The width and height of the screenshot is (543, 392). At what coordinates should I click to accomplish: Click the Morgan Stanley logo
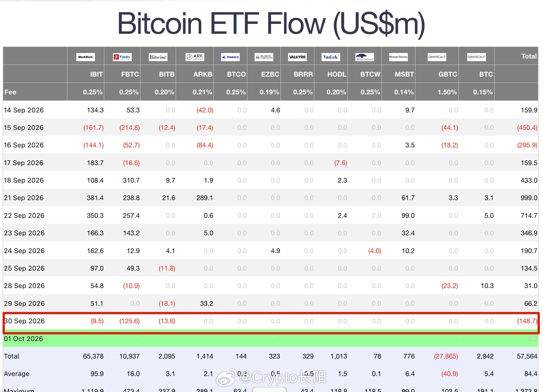click(399, 57)
